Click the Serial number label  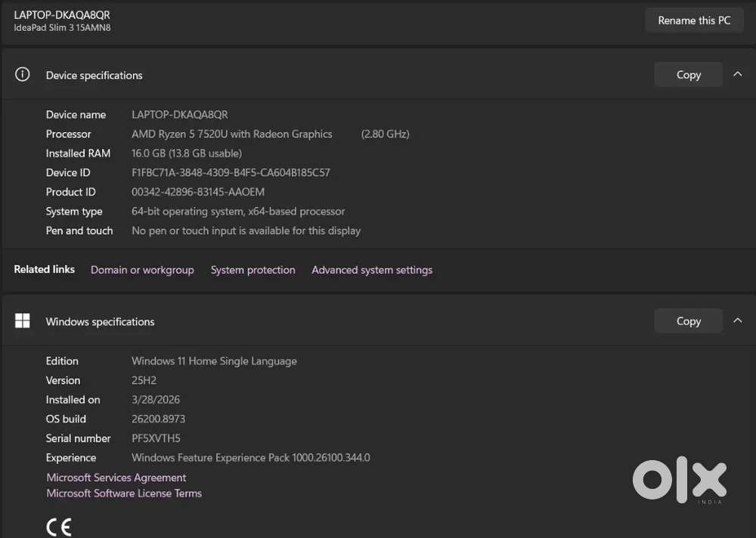click(78, 438)
